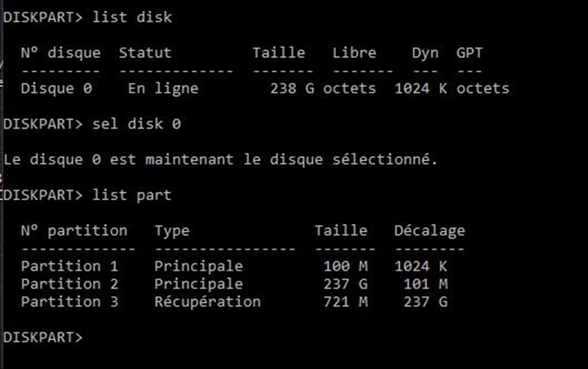Click the "list disk" command text

pyautogui.click(x=132, y=17)
